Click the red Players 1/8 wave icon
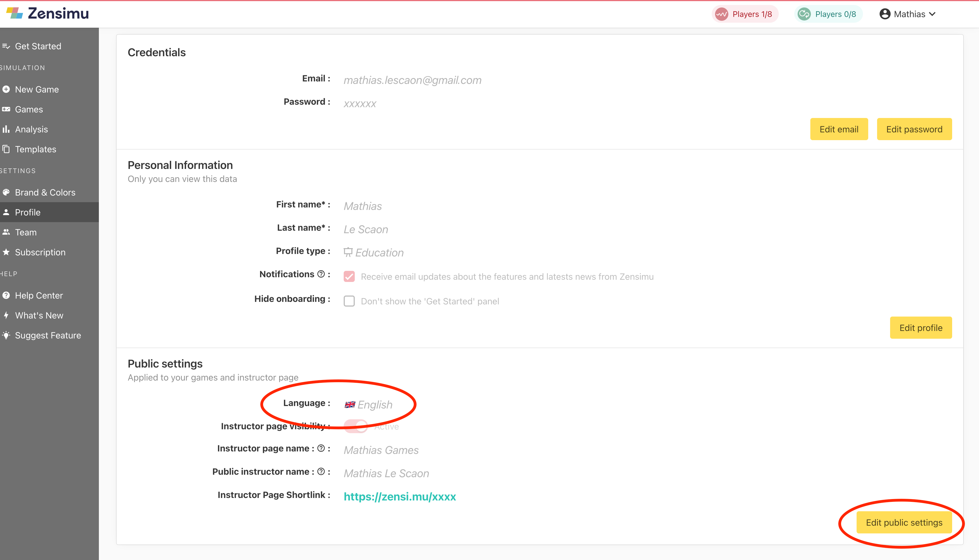The width and height of the screenshot is (979, 560). [721, 14]
